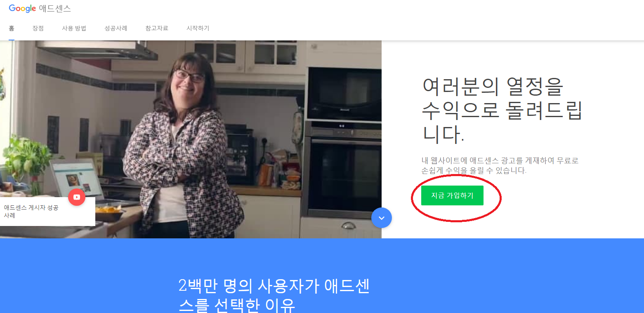This screenshot has height=313, width=644.
Task: Go to the 사용 방법 tab
Action: coord(74,28)
